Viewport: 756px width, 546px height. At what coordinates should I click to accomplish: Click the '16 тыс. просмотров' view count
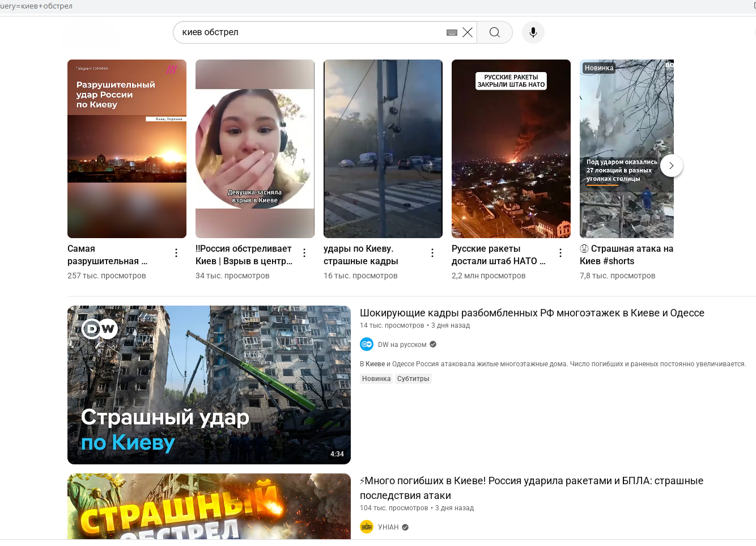coord(360,276)
